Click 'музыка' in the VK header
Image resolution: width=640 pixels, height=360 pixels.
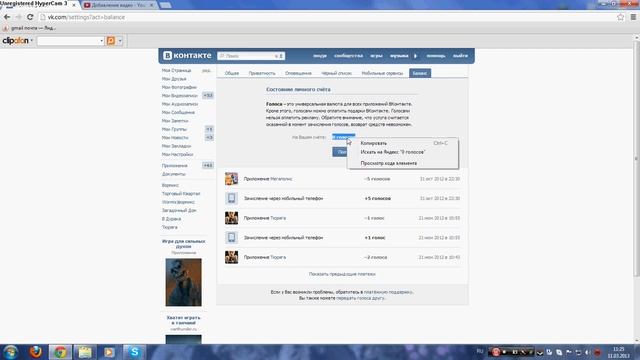tap(399, 56)
